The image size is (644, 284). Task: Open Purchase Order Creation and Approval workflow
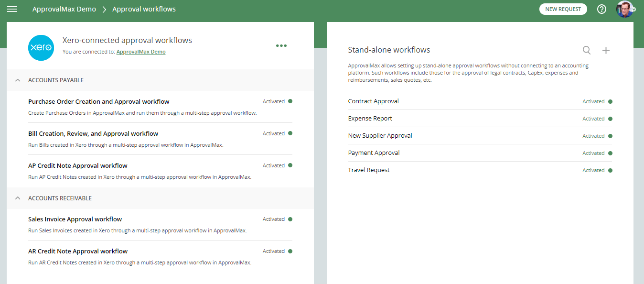coord(99,101)
